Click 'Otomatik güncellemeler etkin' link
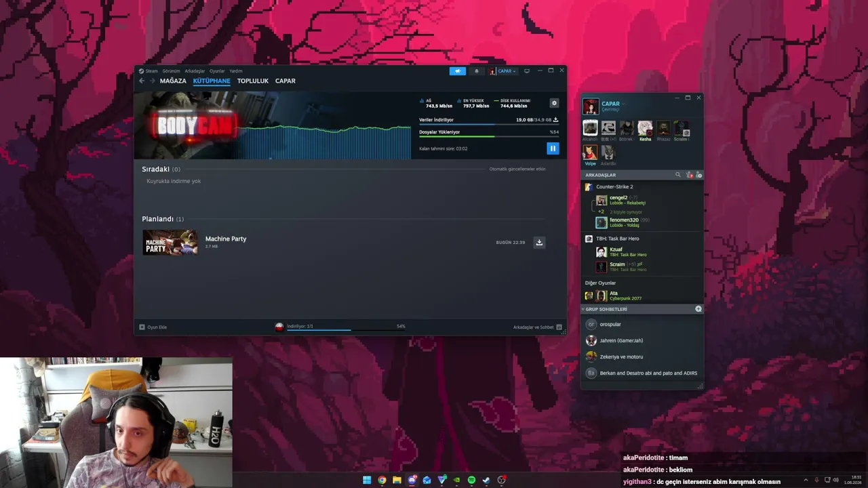Image resolution: width=868 pixels, height=488 pixels. [x=517, y=169]
